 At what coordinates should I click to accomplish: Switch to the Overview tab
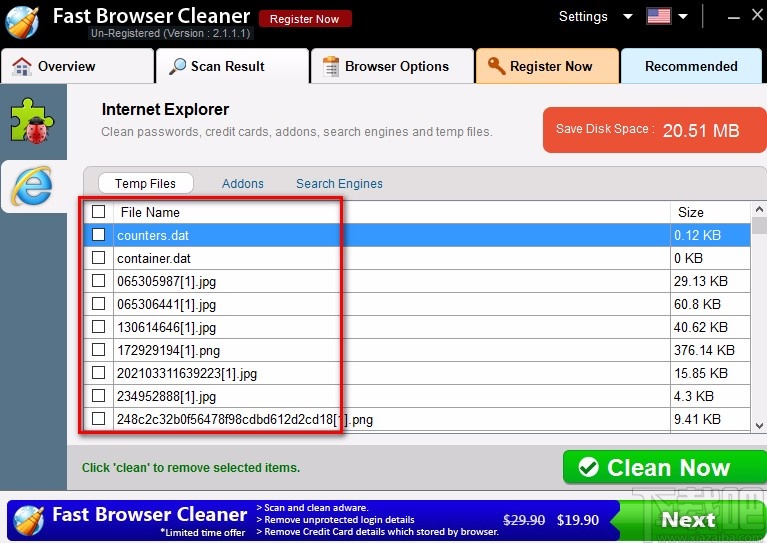(x=78, y=66)
